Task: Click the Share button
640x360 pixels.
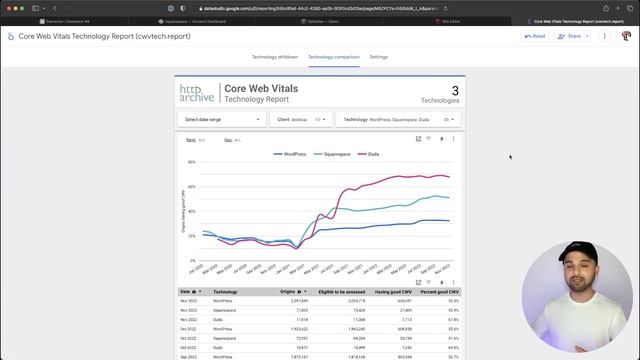Action: point(569,36)
